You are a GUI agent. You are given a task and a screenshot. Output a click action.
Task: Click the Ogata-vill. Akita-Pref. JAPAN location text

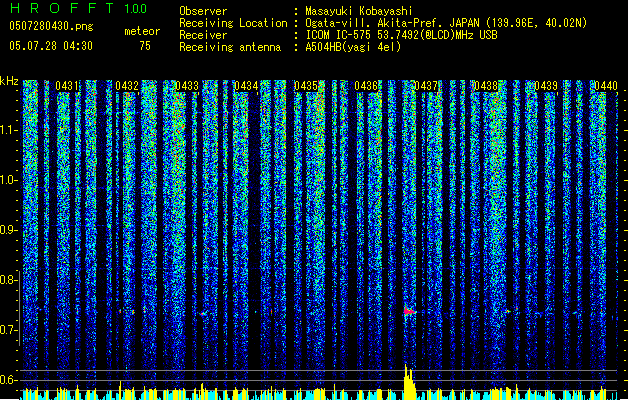click(446, 23)
